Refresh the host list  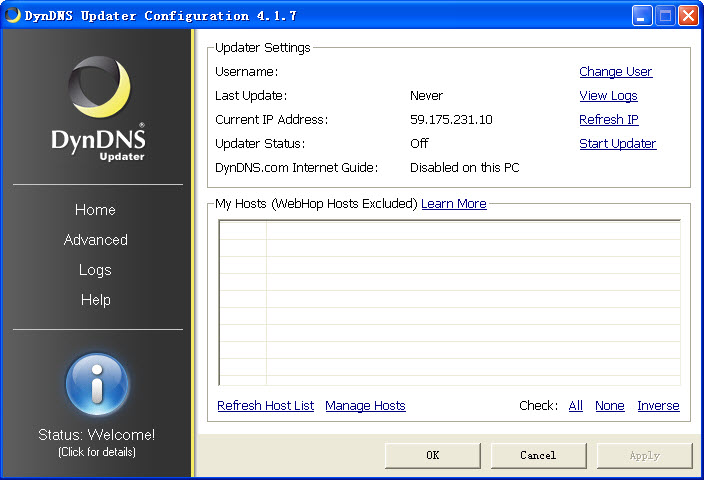(265, 406)
